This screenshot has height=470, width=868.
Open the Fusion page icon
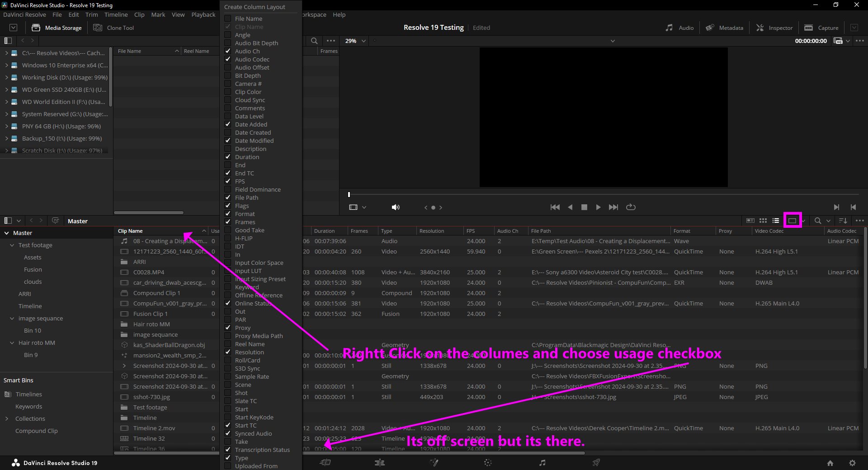[434, 462]
